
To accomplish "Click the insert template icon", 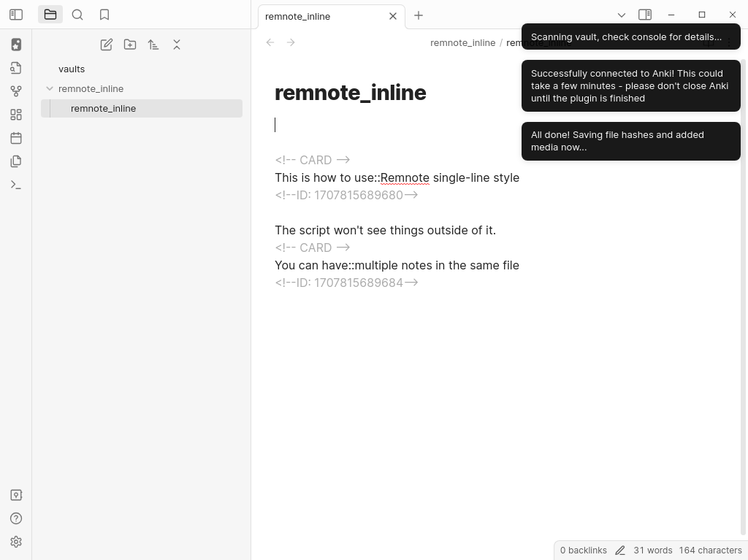I will click(x=16, y=161).
